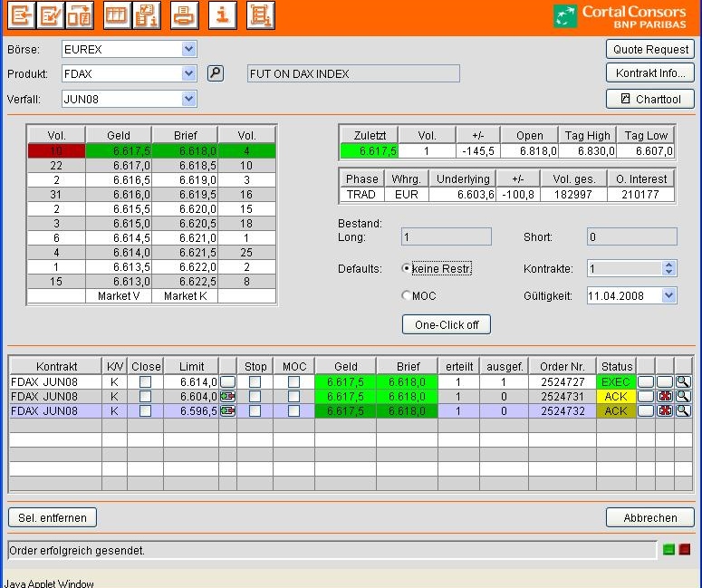
Task: Click the cancel icon for order 2524732
Action: 665,410
